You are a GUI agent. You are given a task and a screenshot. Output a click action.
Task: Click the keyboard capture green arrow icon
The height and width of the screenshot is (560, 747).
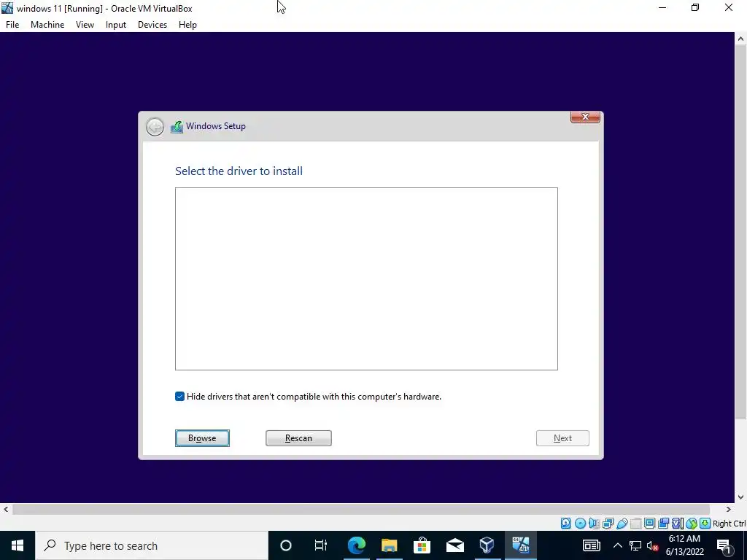pos(705,524)
